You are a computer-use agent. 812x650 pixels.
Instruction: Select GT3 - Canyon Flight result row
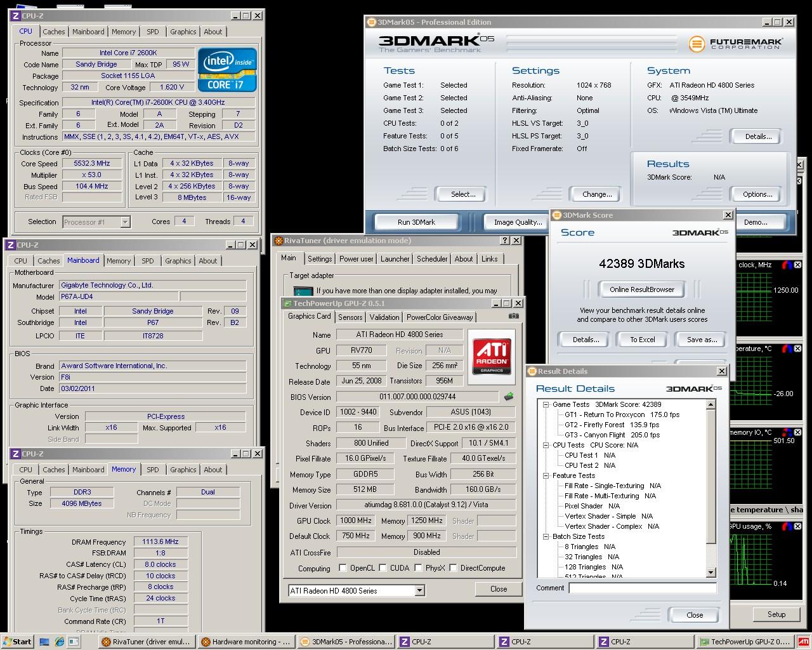click(x=612, y=435)
